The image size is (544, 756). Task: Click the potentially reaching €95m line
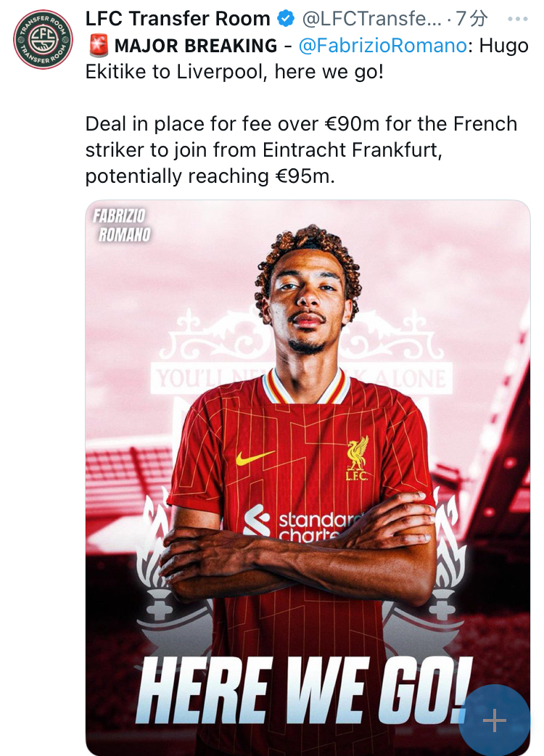pyautogui.click(x=210, y=176)
